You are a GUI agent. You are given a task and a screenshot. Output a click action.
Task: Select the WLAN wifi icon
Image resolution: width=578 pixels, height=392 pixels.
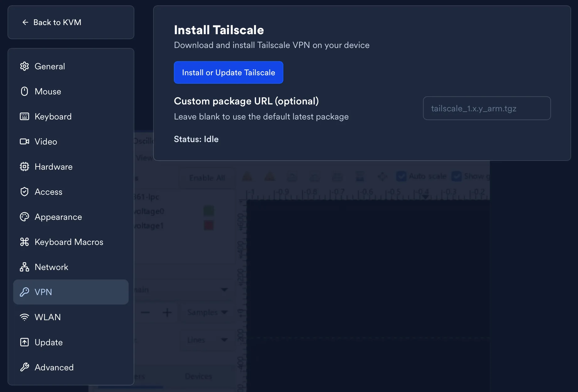coord(24,317)
